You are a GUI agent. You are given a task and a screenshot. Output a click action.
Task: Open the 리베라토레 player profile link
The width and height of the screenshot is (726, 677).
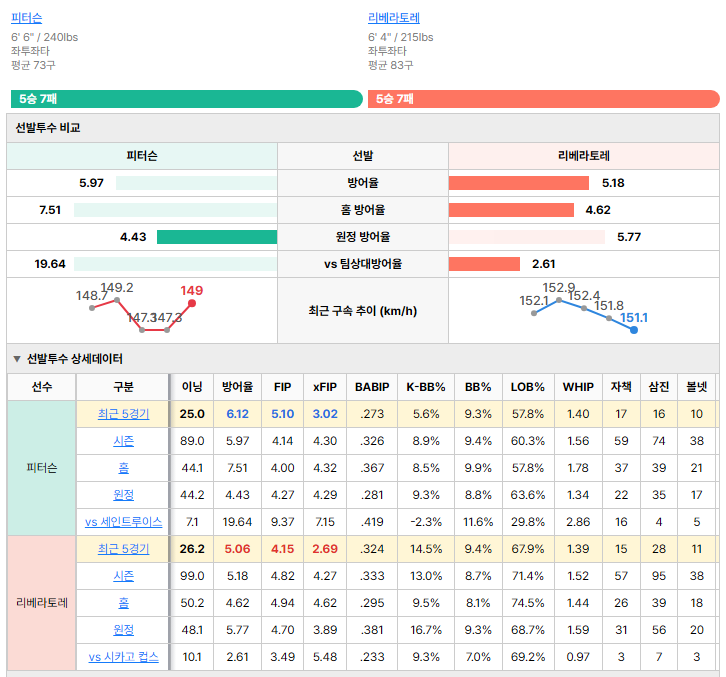coord(394,18)
